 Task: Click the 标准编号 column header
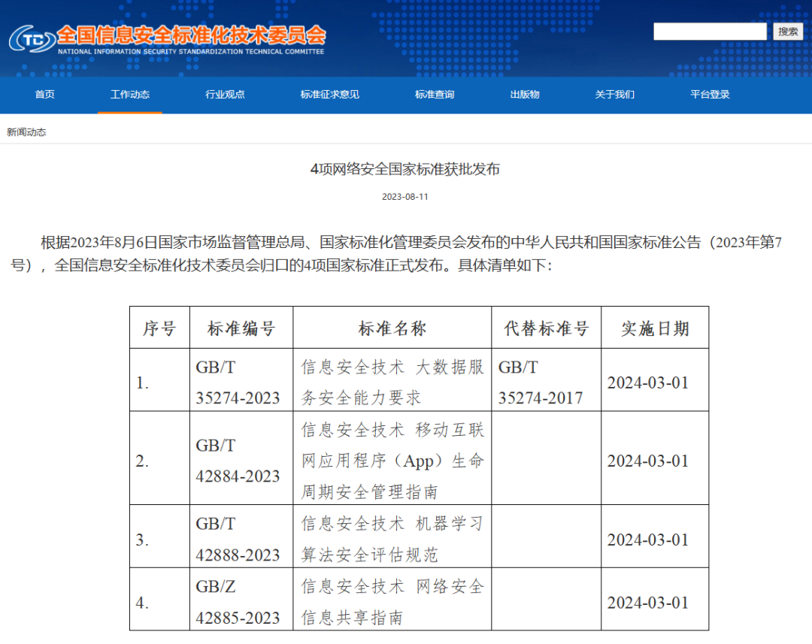(241, 328)
